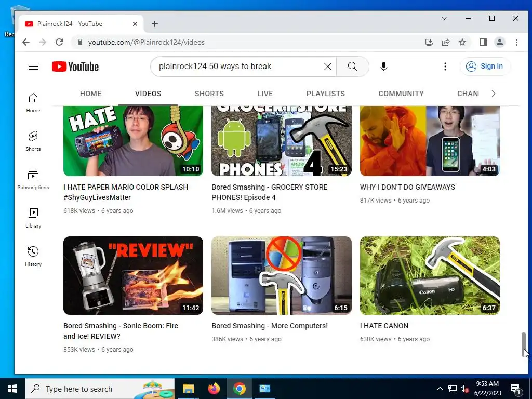Open the LIVE channel tab
The image size is (532, 399).
pyautogui.click(x=265, y=94)
